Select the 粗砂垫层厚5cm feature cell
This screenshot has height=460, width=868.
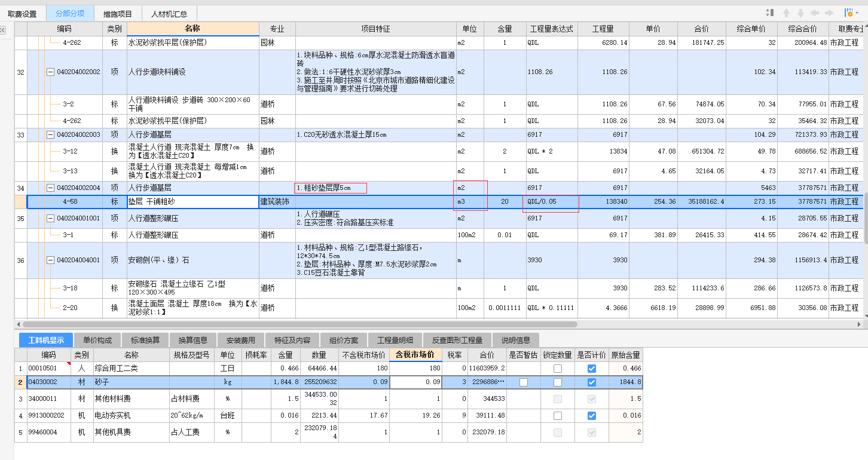(376, 188)
